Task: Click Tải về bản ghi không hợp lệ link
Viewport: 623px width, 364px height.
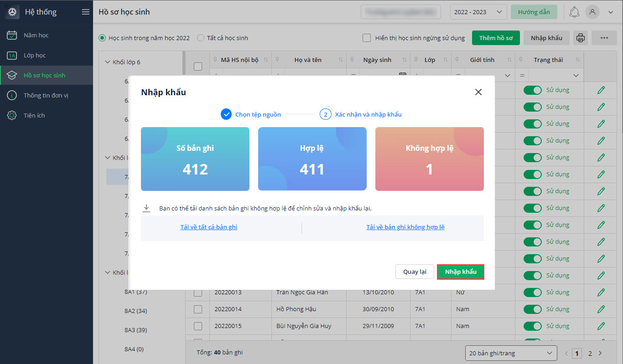Action: pos(405,227)
